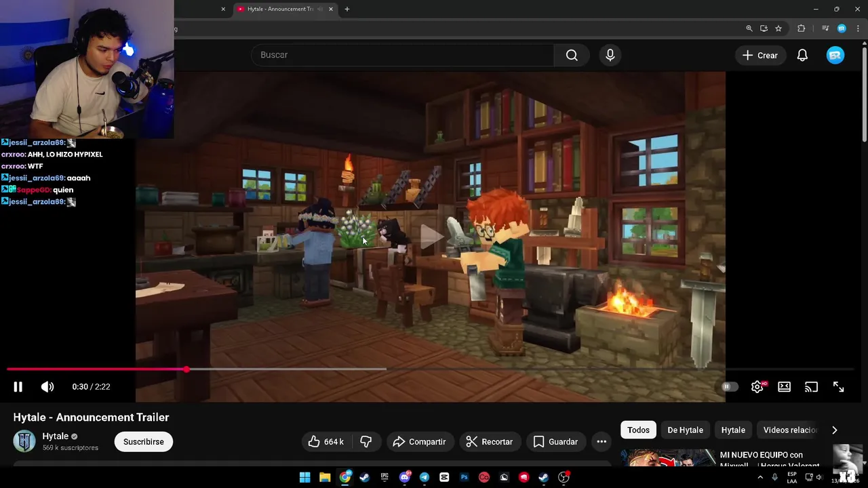The width and height of the screenshot is (868, 488).
Task: Open the Windows Start menu
Action: 305,477
